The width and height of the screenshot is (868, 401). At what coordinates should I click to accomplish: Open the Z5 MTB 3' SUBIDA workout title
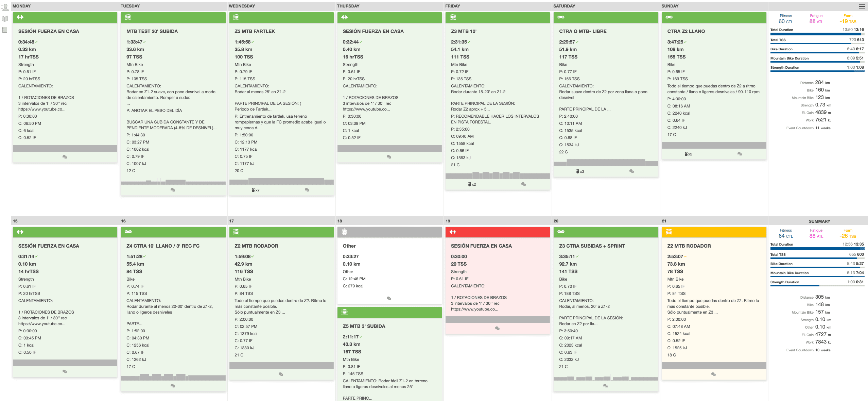pos(364,326)
